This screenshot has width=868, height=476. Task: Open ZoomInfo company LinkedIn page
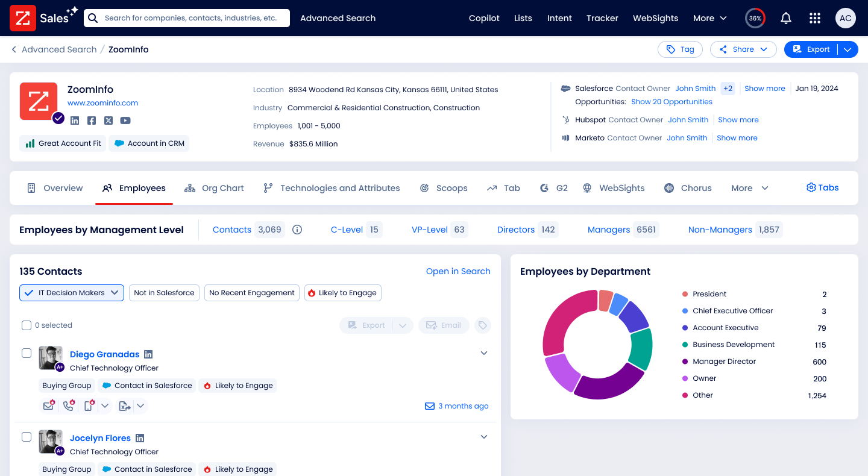75,121
